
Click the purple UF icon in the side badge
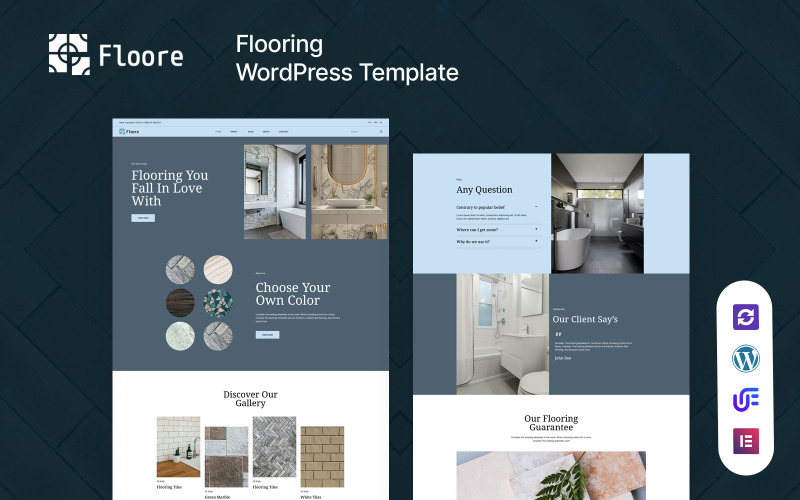click(x=746, y=400)
